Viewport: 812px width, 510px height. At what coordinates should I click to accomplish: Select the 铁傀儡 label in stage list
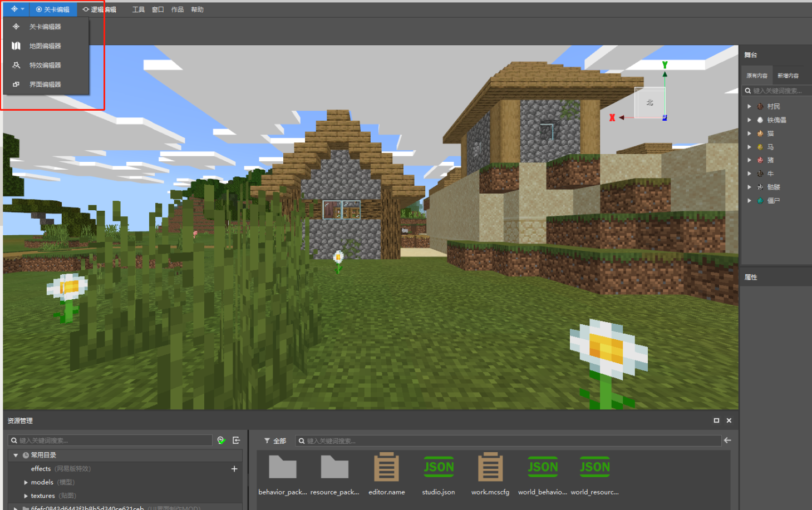(776, 120)
